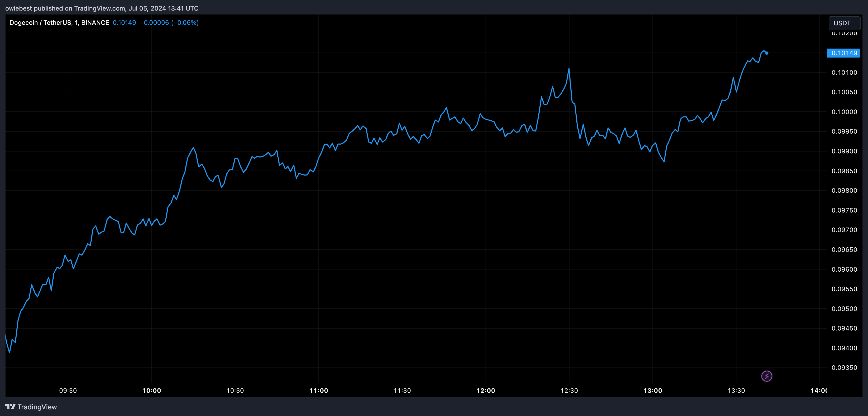Click the 11:30 time axis label

pos(402,391)
